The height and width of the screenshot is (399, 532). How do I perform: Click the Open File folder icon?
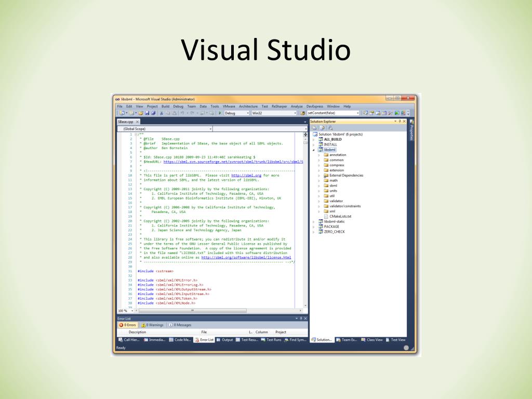(140, 113)
